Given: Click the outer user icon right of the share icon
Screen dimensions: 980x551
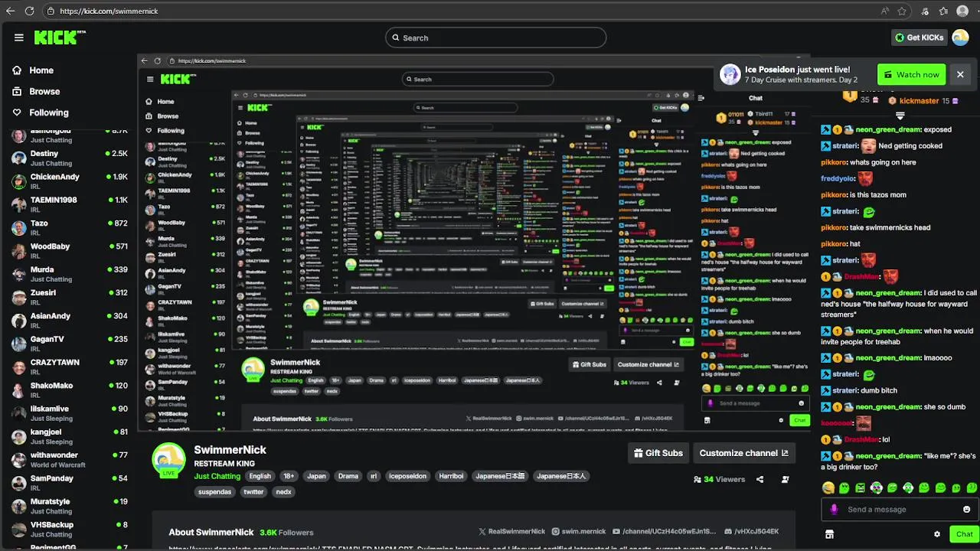Looking at the screenshot, I should (786, 480).
